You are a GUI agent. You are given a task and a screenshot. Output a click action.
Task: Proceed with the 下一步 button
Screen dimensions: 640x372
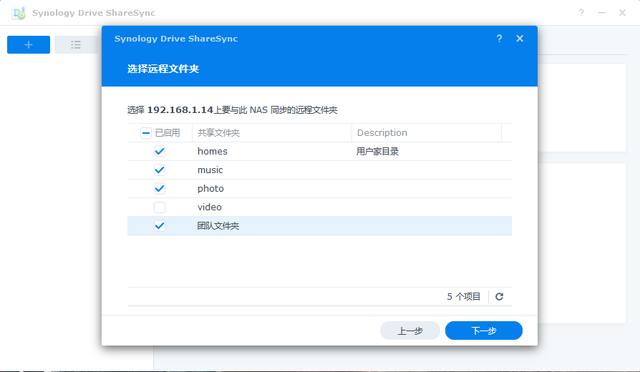(x=484, y=330)
